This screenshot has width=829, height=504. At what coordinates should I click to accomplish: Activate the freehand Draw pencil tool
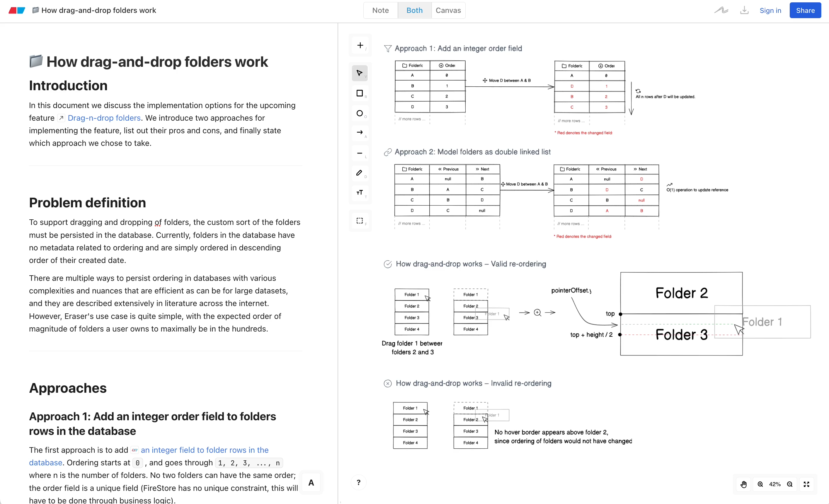[360, 173]
